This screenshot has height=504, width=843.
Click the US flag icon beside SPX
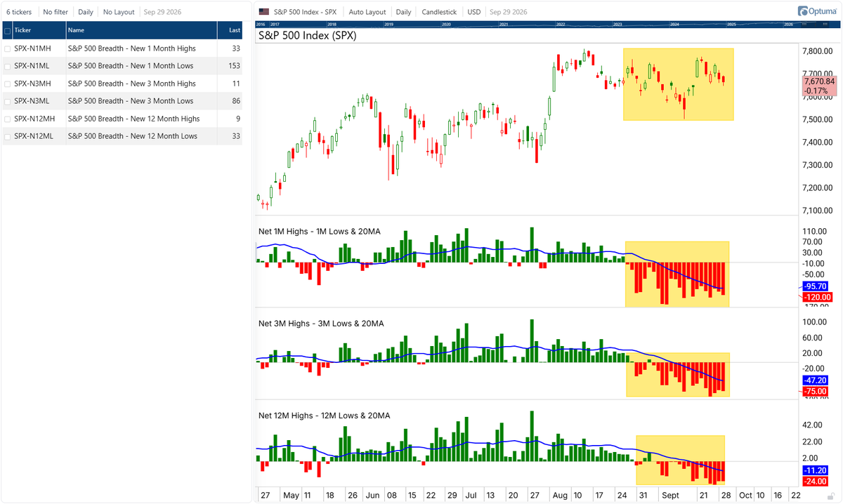[263, 12]
